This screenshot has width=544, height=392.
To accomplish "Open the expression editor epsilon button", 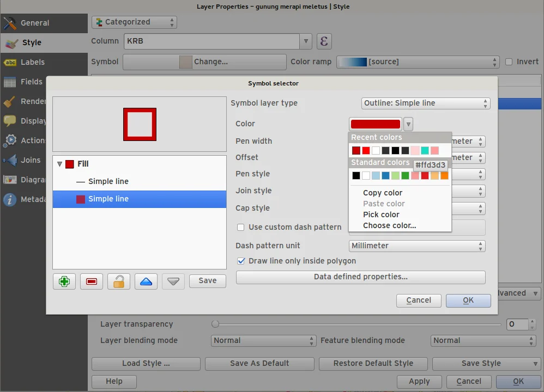I will 324,41.
